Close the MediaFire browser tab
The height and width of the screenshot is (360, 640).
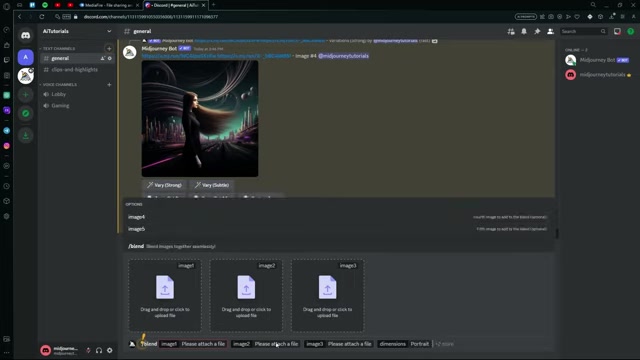137,5
